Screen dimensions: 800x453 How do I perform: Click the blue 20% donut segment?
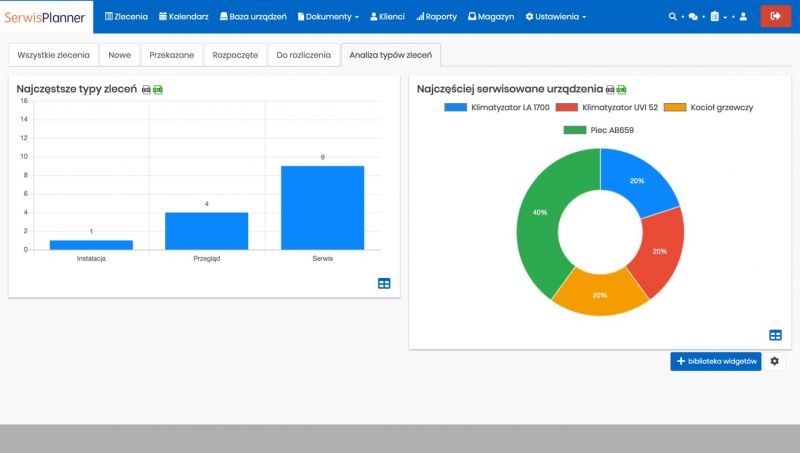(637, 181)
